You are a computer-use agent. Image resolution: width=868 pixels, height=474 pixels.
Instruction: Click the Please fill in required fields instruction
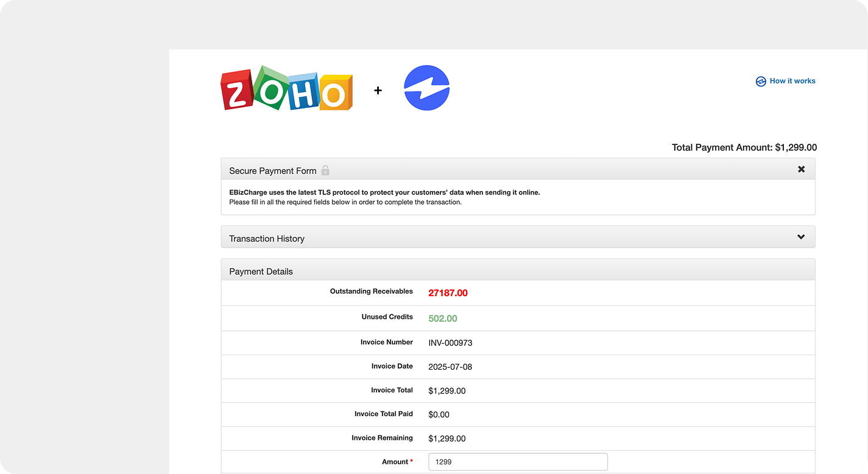point(345,202)
